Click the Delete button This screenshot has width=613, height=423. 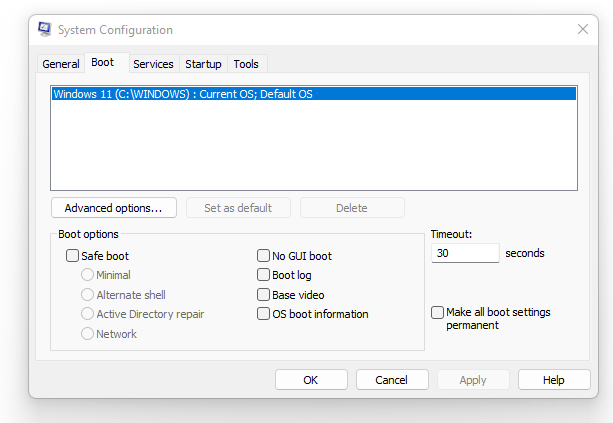[x=352, y=208]
